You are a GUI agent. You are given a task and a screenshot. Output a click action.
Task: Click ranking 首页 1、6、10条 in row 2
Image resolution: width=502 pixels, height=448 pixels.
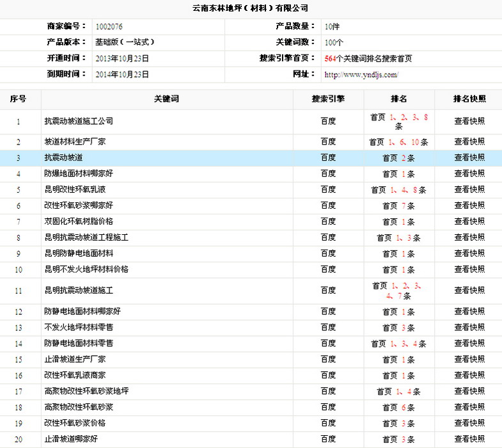[x=398, y=142]
